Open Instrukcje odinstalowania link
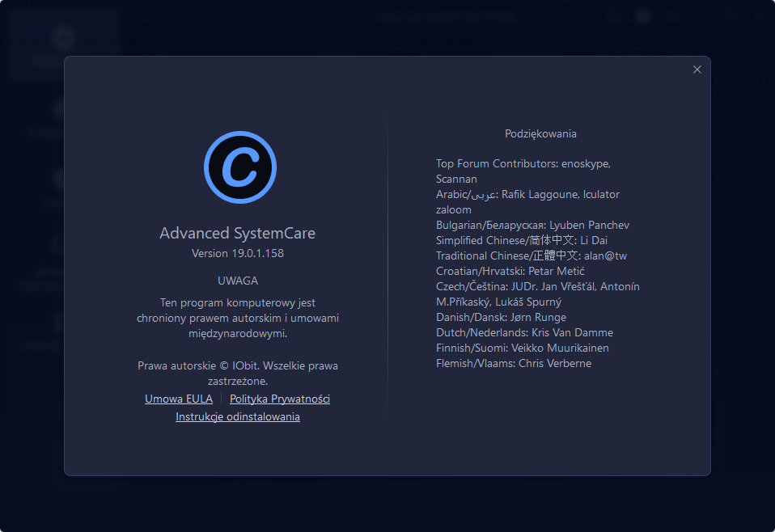 (238, 416)
